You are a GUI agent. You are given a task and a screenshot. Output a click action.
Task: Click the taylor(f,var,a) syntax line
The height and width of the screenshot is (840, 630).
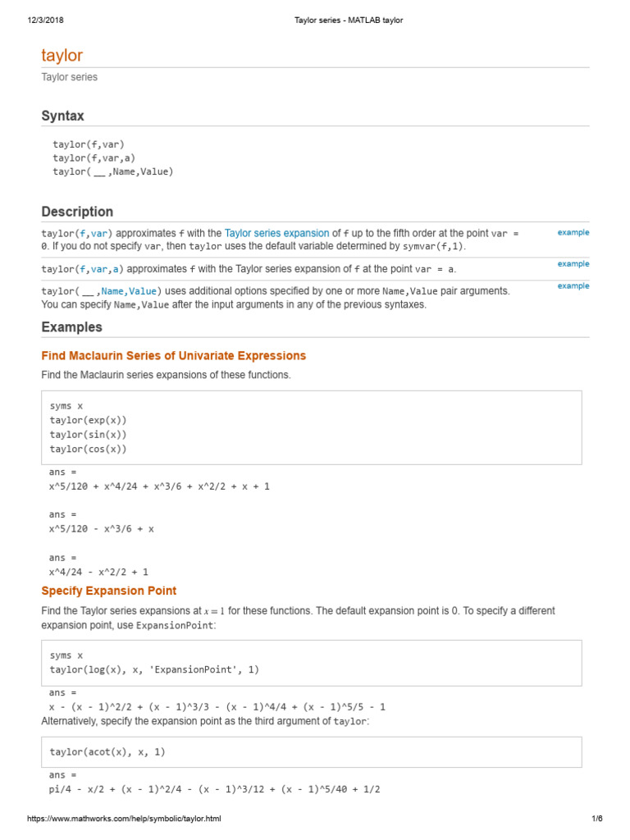point(94,158)
